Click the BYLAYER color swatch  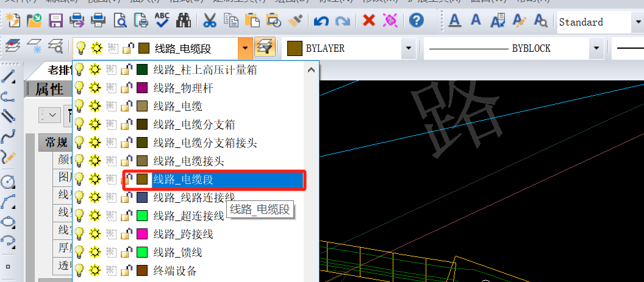(295, 48)
